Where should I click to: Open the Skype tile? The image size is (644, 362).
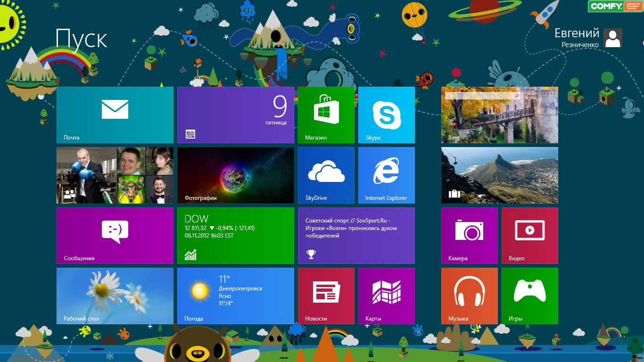[387, 115]
